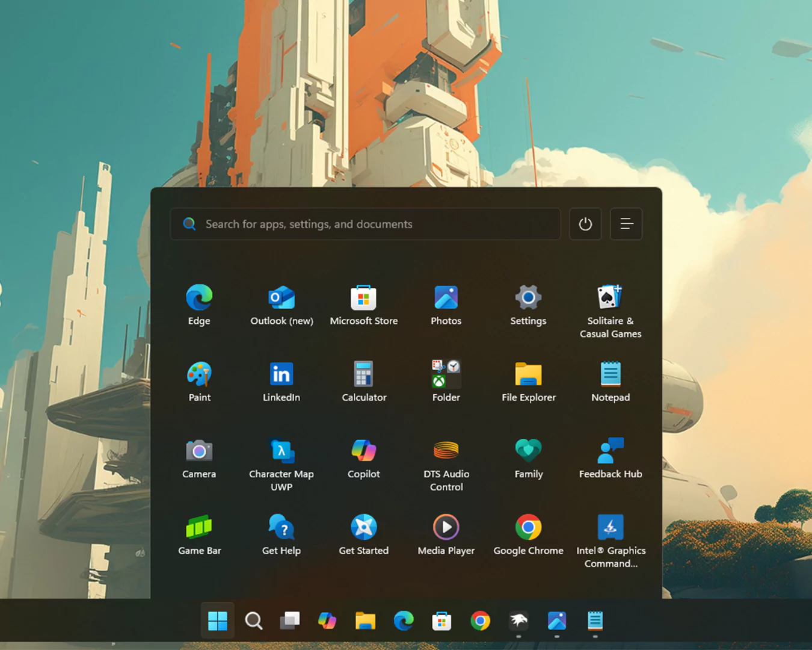Open File Explorer in Start menu grid
This screenshot has width=812, height=650.
click(x=528, y=382)
